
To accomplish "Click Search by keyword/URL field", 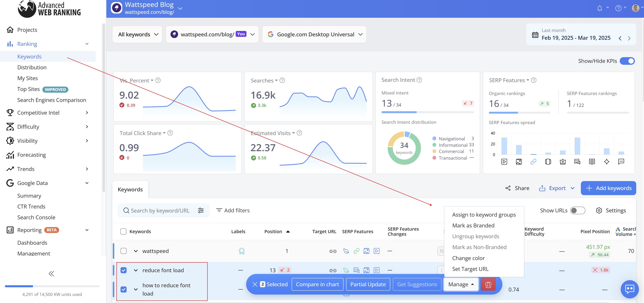I will 160,210.
